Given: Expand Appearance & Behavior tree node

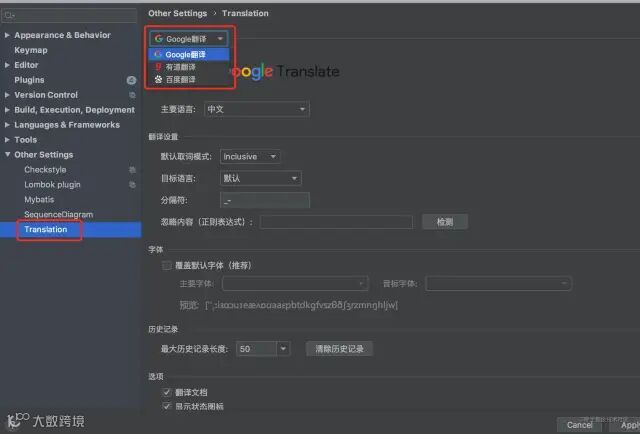Looking at the screenshot, I should tap(7, 35).
